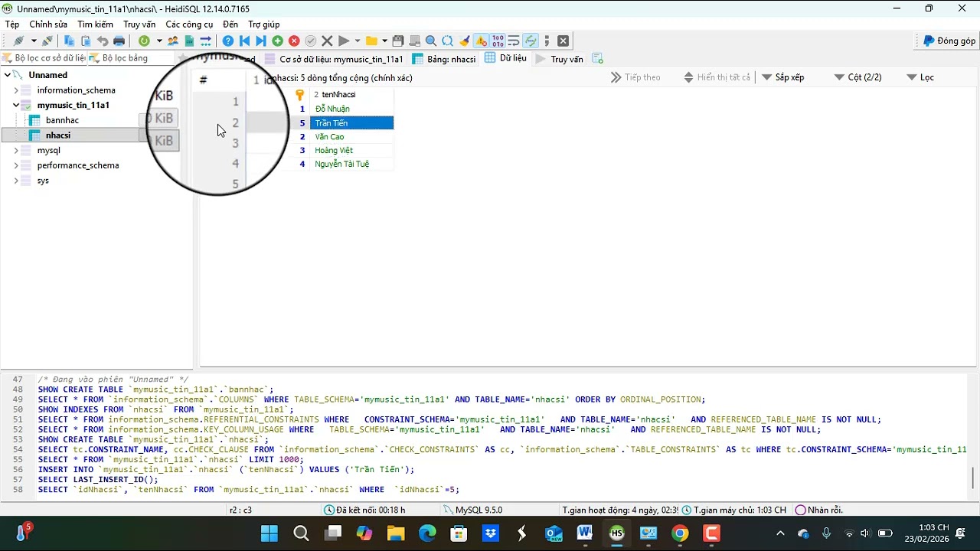The height and width of the screenshot is (551, 980).
Task: Click the yellow warning triangle toolbar icon
Action: 481,41
